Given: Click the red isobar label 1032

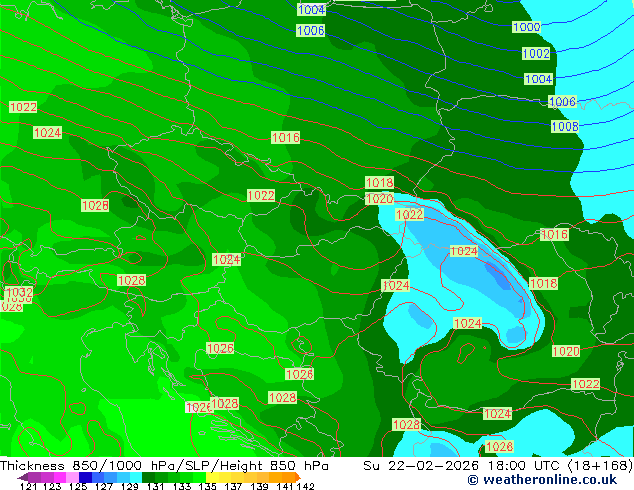Looking at the screenshot, I should coord(19,292).
